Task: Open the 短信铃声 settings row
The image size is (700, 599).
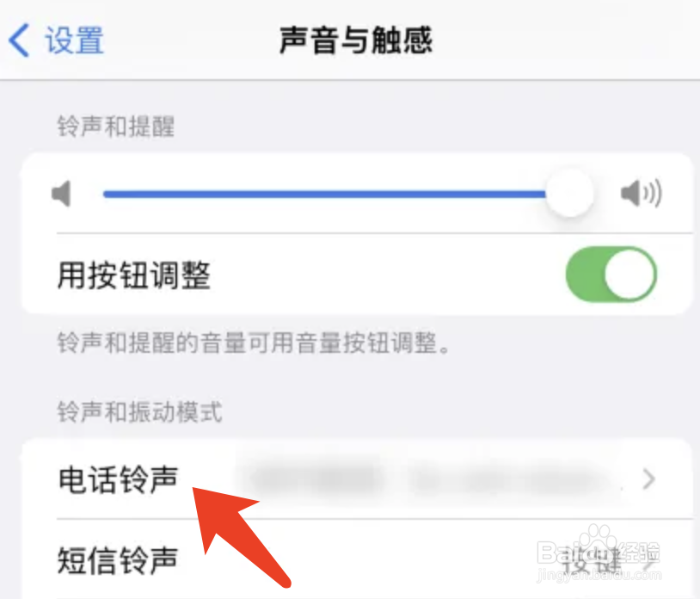Action: tap(357, 559)
